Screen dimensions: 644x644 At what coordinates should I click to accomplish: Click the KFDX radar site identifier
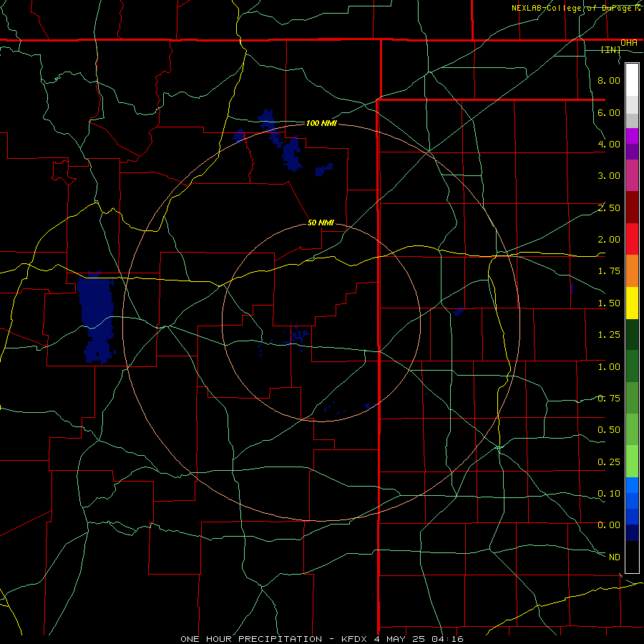(353, 639)
